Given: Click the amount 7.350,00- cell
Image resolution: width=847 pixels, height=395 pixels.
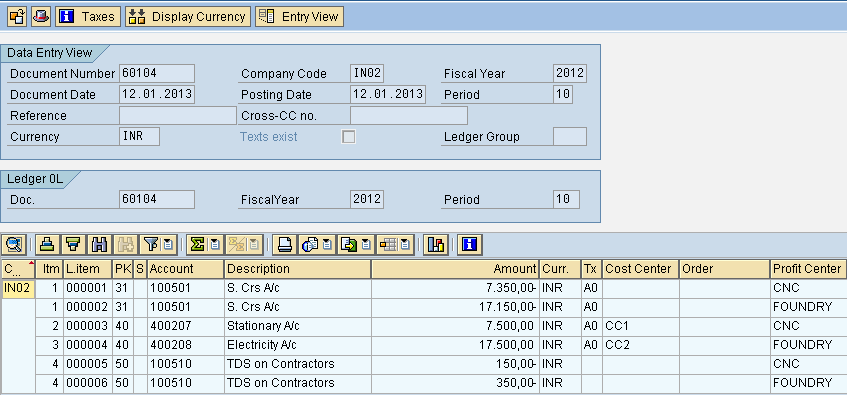Looking at the screenshot, I should (455, 288).
